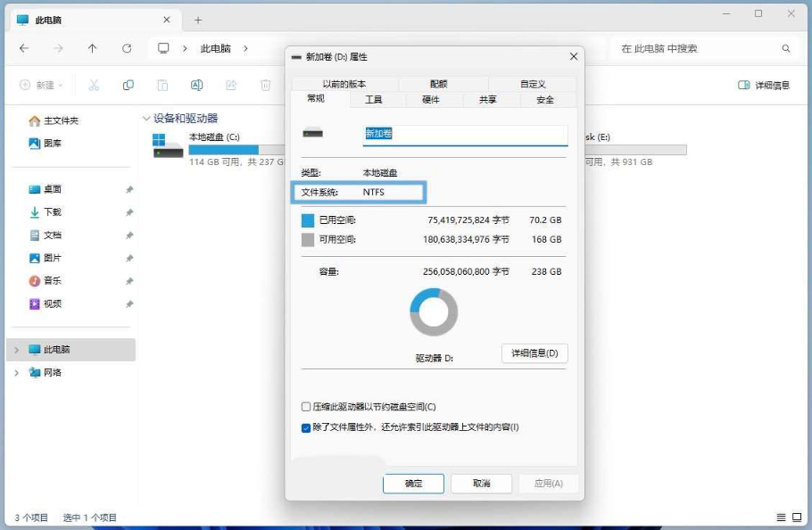Click the Copy icon in the toolbar

[x=128, y=85]
